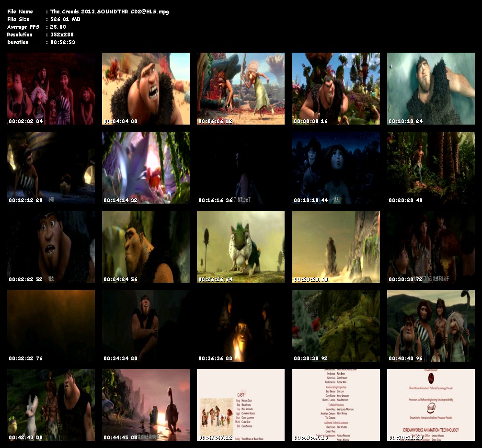Select the CAST credits frame 00:46:47.12
Viewport: 482px width, 448px height.
pyautogui.click(x=241, y=405)
